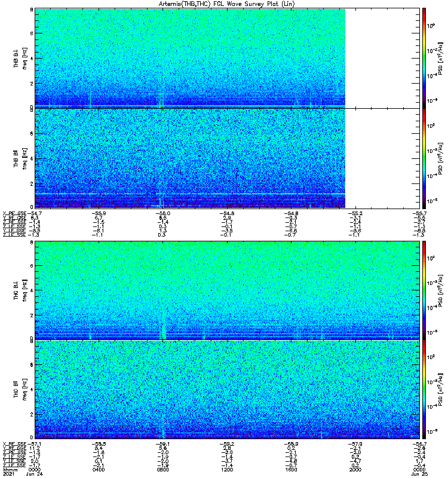Click the THB X_RE_GSE value -55.7

[x=420, y=214]
